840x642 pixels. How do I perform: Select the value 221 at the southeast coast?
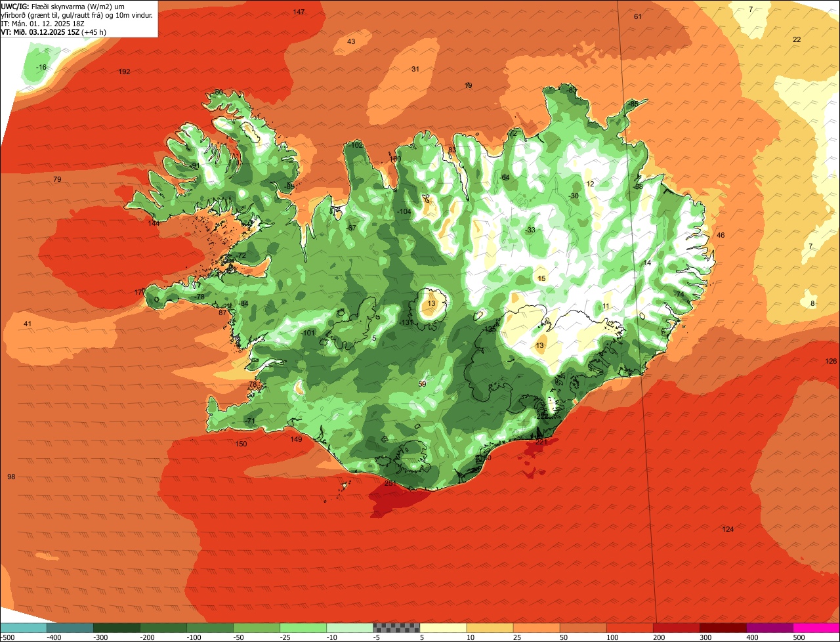[541, 442]
